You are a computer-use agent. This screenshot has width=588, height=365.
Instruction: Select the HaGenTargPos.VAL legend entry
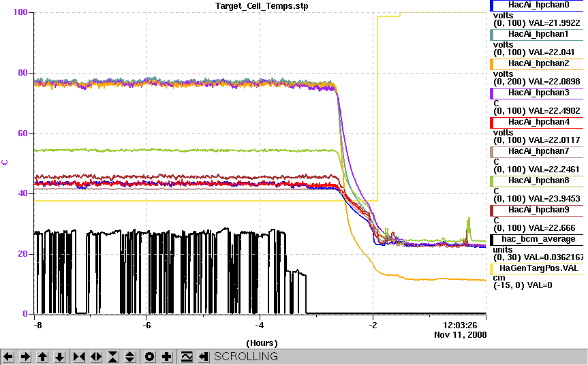[537, 268]
